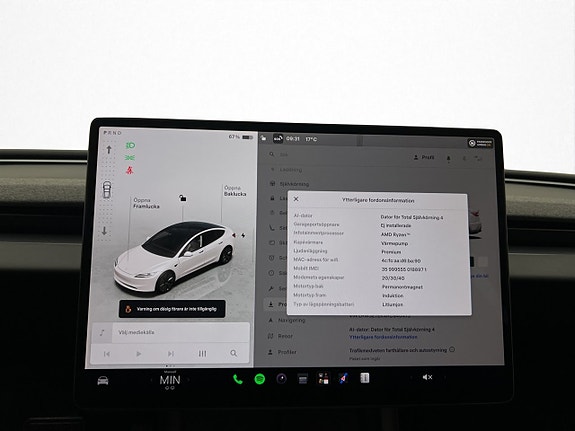This screenshot has height=431, width=575.
Task: Select the Värmepump cabin heater value
Action: click(395, 243)
